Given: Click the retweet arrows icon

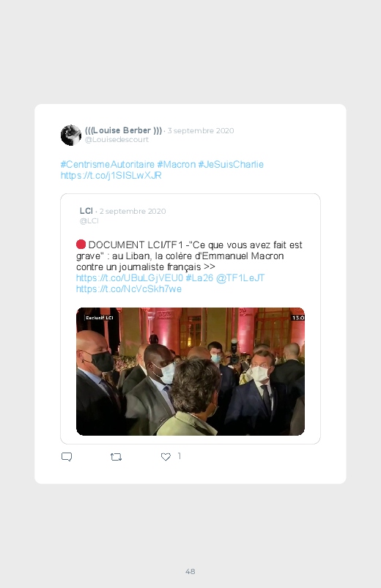Looking at the screenshot, I should [x=116, y=457].
